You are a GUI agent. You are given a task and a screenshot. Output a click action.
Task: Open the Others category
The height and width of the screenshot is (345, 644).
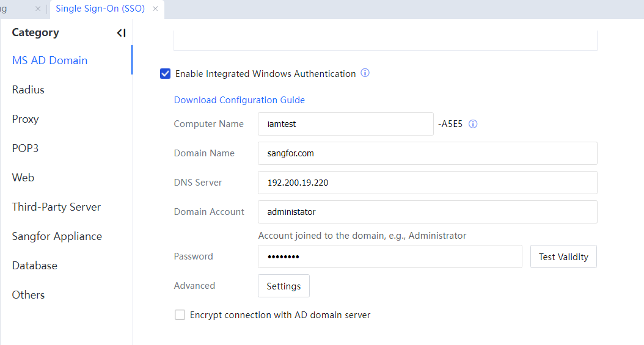pos(28,295)
